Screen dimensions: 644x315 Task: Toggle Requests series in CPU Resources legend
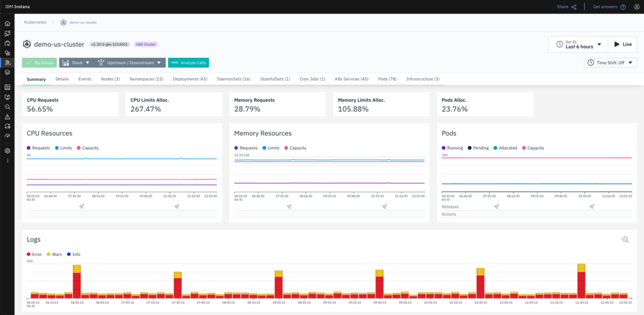38,148
